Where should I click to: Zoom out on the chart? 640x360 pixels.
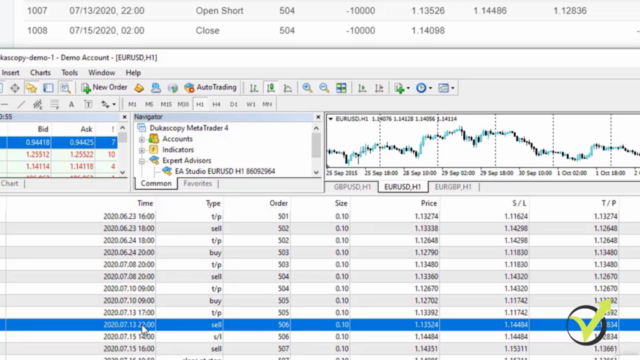[324, 88]
